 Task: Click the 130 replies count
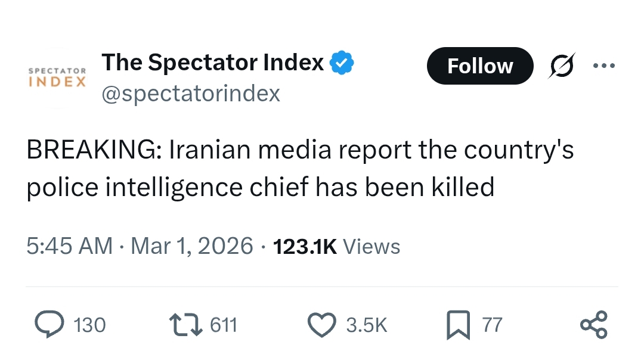89,325
